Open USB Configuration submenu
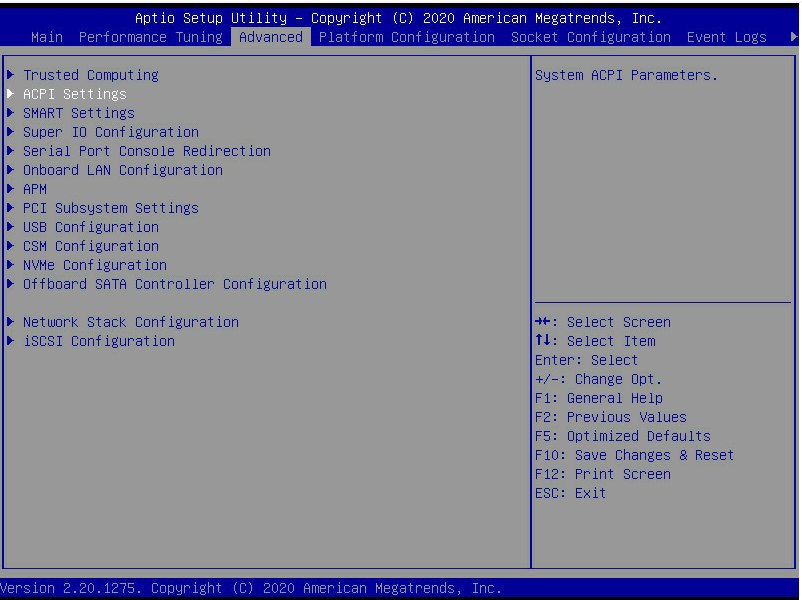 click(x=91, y=227)
